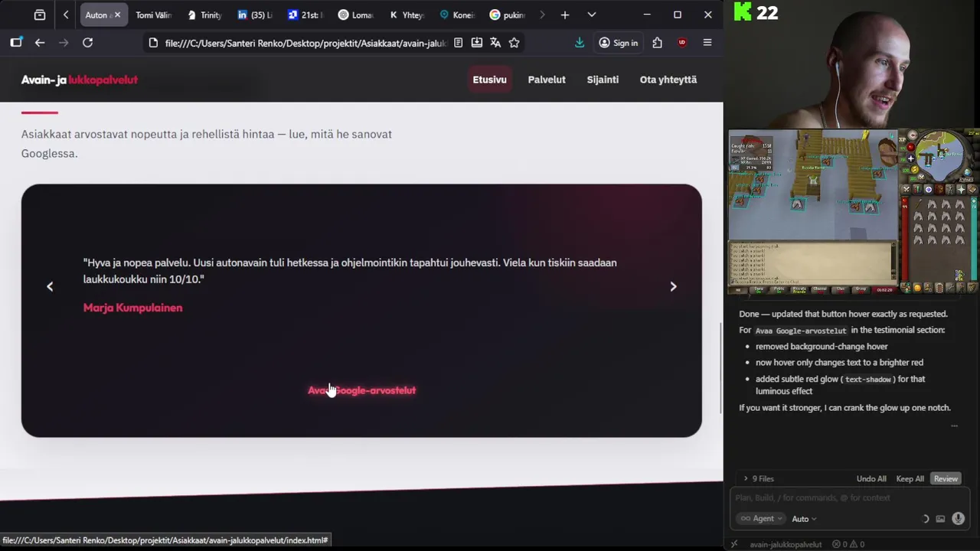Click Keep All changes
Screen dimensions: 980x551
[x=910, y=479]
